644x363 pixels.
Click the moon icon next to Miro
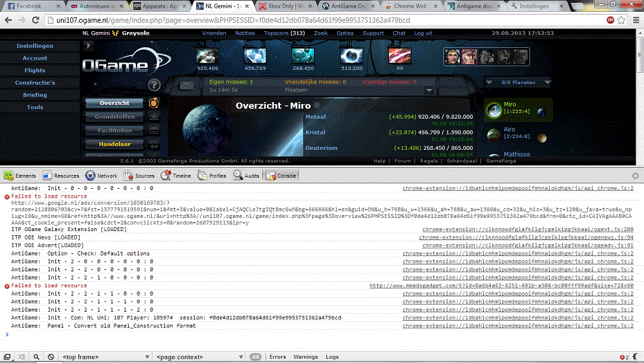(541, 112)
